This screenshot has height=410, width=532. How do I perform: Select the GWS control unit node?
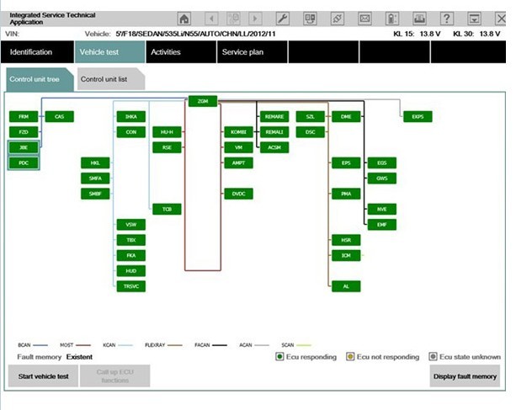(x=381, y=178)
